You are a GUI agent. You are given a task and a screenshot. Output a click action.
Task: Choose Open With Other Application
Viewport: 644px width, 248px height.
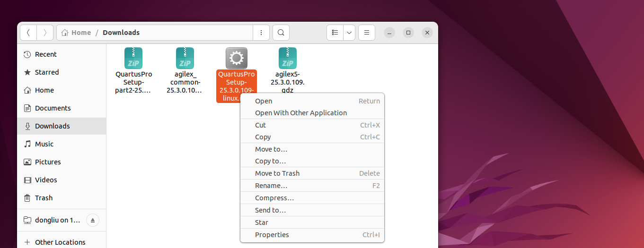tap(312, 113)
